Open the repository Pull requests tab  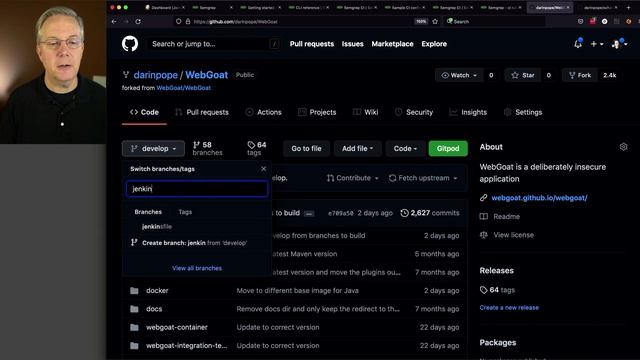click(202, 112)
